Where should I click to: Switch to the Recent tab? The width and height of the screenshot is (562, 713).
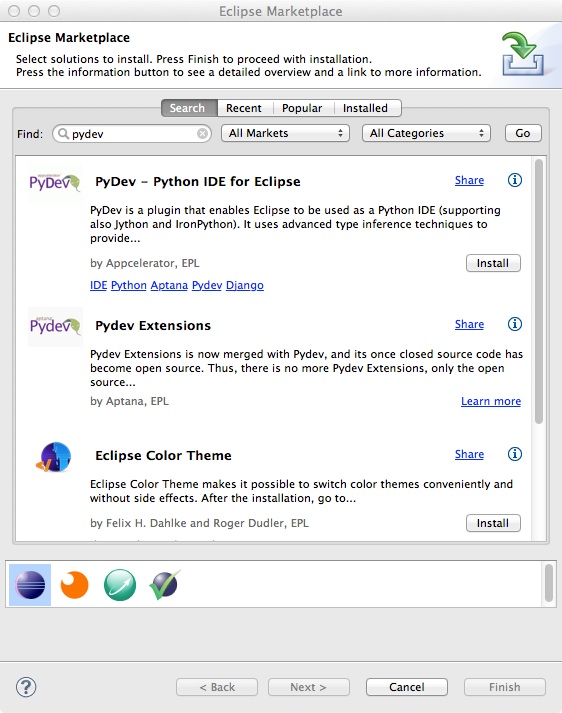(244, 108)
